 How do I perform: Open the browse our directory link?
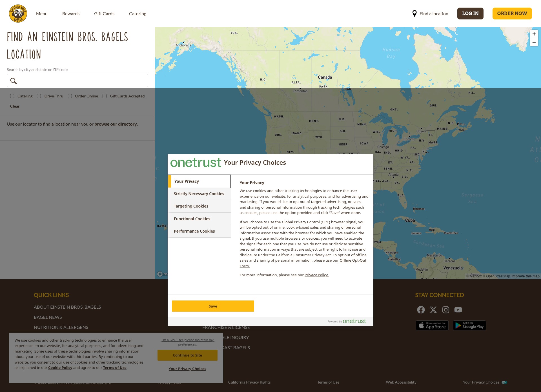click(116, 124)
